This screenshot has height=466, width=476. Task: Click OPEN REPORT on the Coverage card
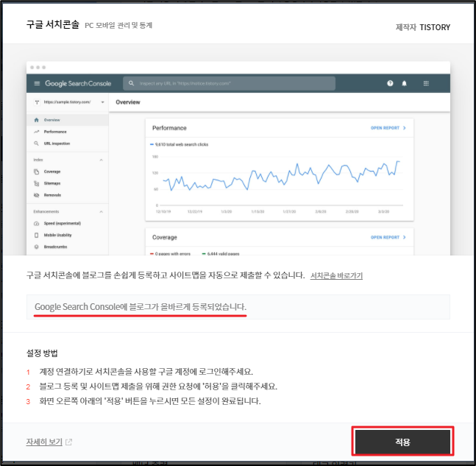[388, 237]
